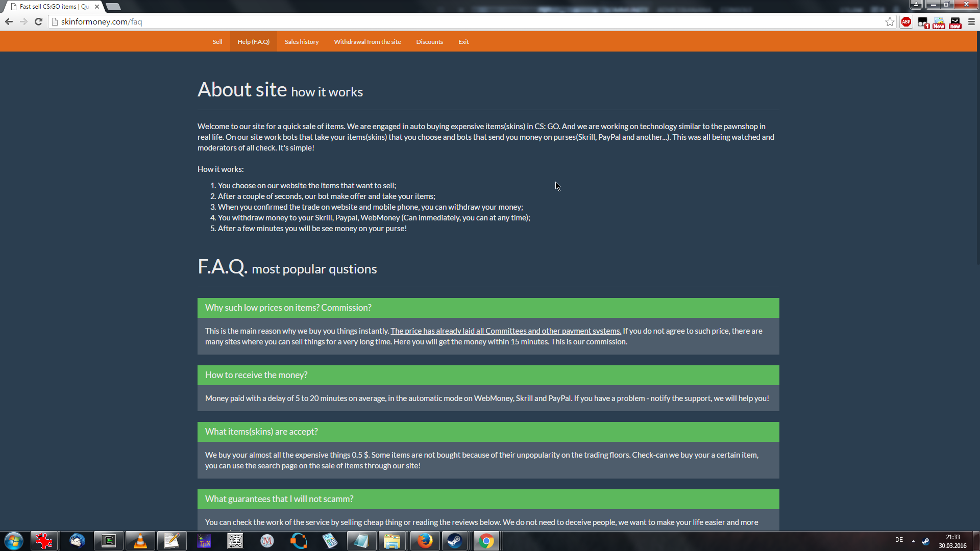Open Steam from the taskbar
Image resolution: width=980 pixels, height=551 pixels.
454,541
